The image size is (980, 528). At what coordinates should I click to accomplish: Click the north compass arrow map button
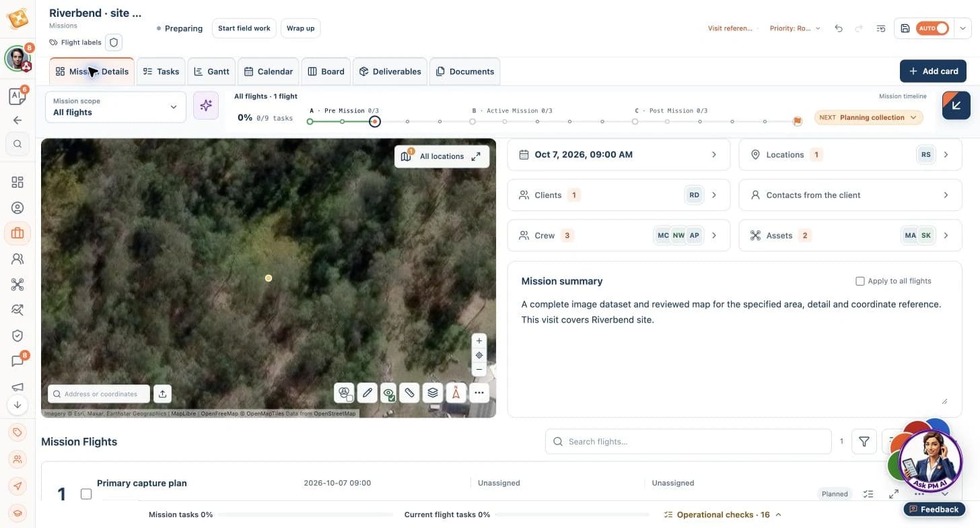tap(456, 393)
